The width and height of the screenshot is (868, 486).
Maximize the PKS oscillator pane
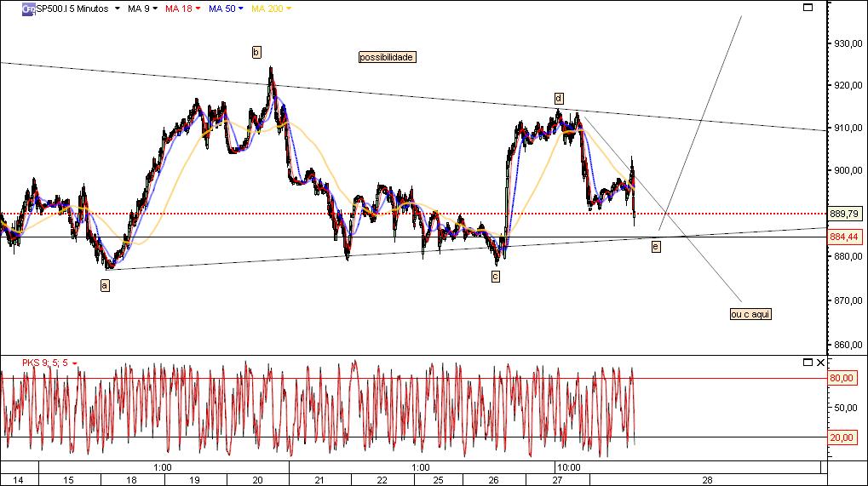pyautogui.click(x=808, y=362)
